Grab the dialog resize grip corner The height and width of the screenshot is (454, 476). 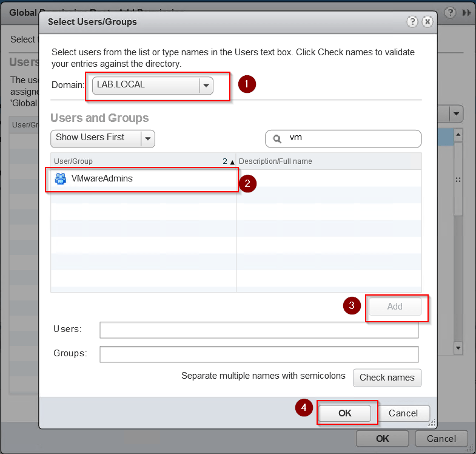click(432, 424)
